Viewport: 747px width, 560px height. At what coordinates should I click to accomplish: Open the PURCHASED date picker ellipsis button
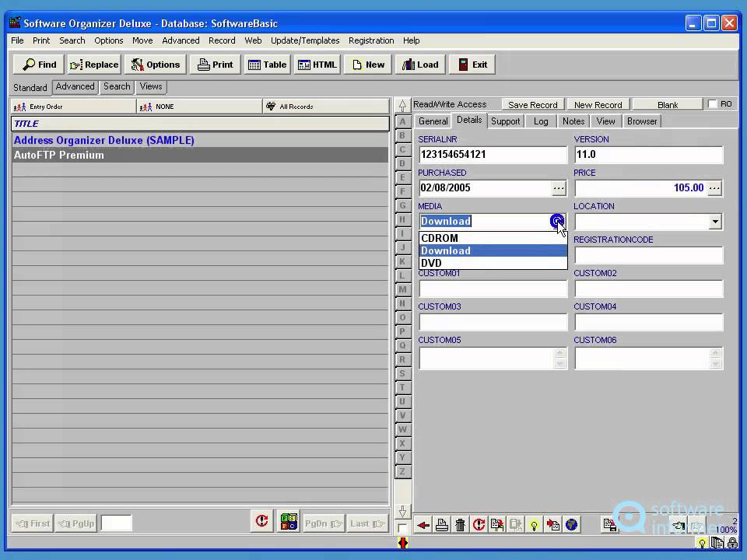pyautogui.click(x=559, y=188)
